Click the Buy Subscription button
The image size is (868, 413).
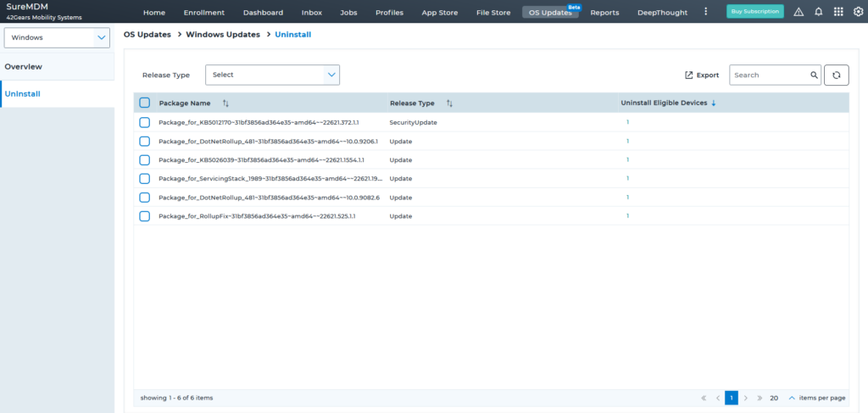[754, 12]
